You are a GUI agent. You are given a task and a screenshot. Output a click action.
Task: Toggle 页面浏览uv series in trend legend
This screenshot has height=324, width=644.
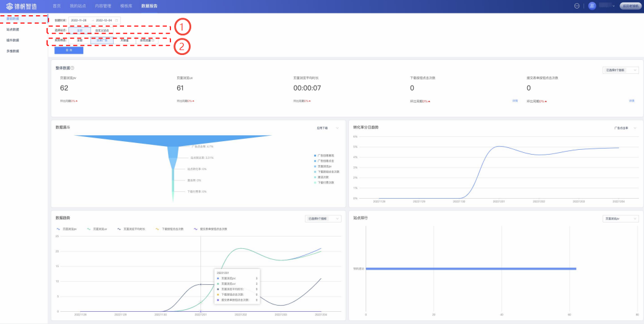(x=97, y=229)
